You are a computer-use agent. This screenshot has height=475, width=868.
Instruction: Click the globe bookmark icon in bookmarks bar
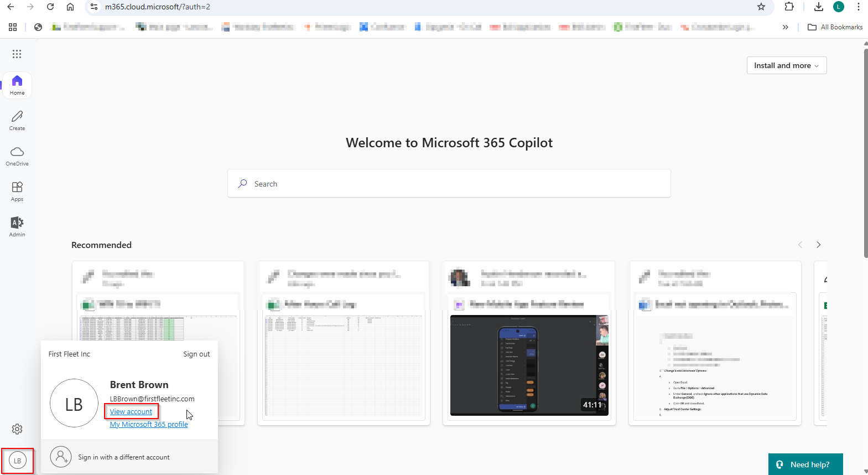[38, 27]
